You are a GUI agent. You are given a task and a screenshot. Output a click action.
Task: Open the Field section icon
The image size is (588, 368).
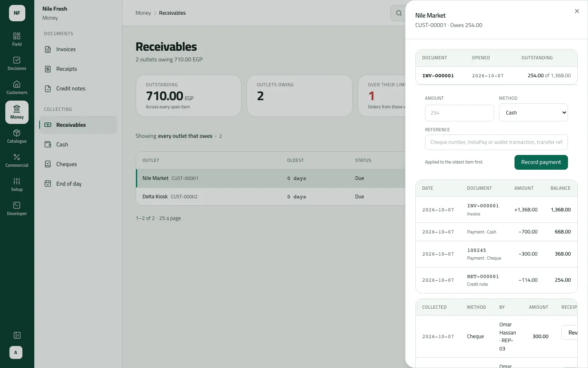coord(17,39)
